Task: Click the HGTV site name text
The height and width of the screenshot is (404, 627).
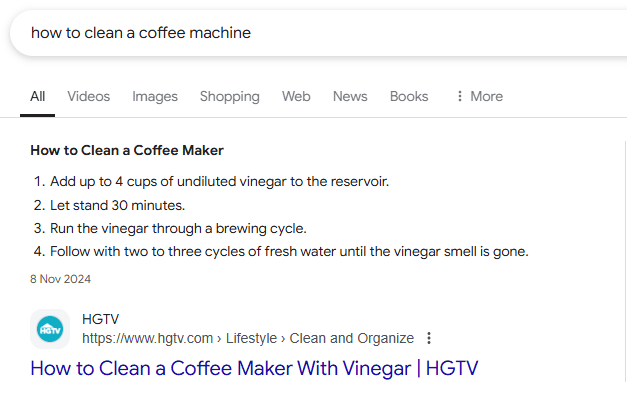Action: pos(100,319)
